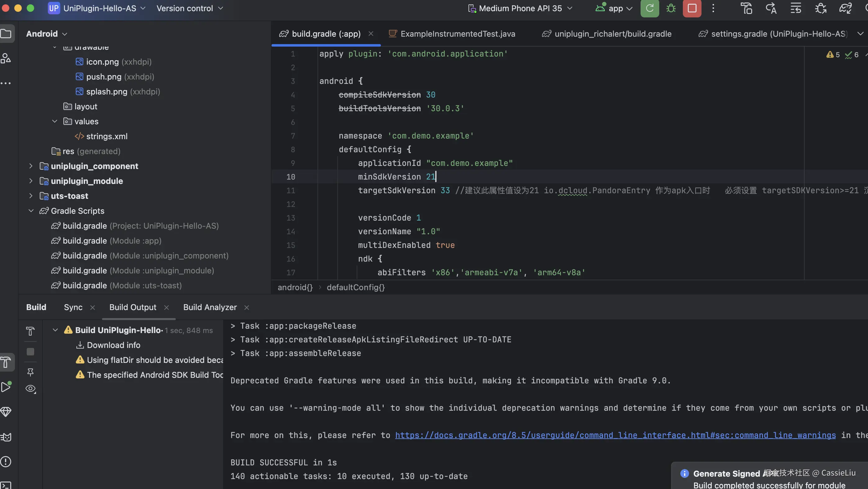This screenshot has width=868, height=489.
Task: Toggle the eye view options in Build panel
Action: tap(30, 389)
